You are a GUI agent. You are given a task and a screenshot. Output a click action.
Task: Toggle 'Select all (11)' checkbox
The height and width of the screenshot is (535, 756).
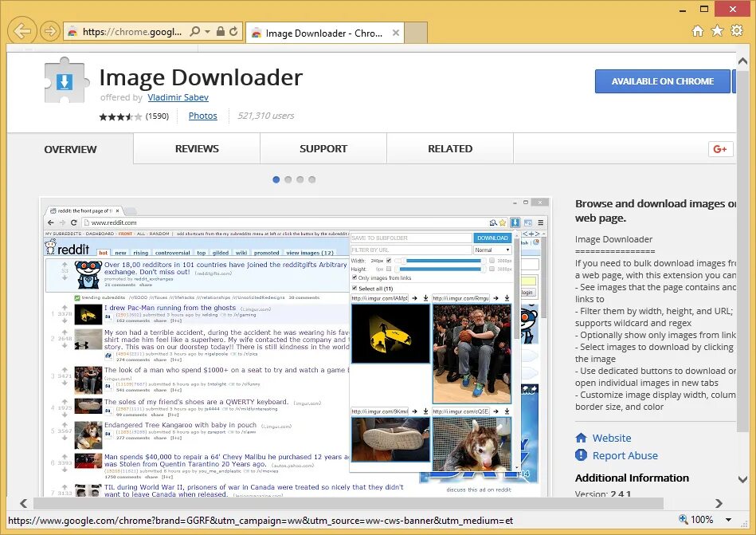354,288
